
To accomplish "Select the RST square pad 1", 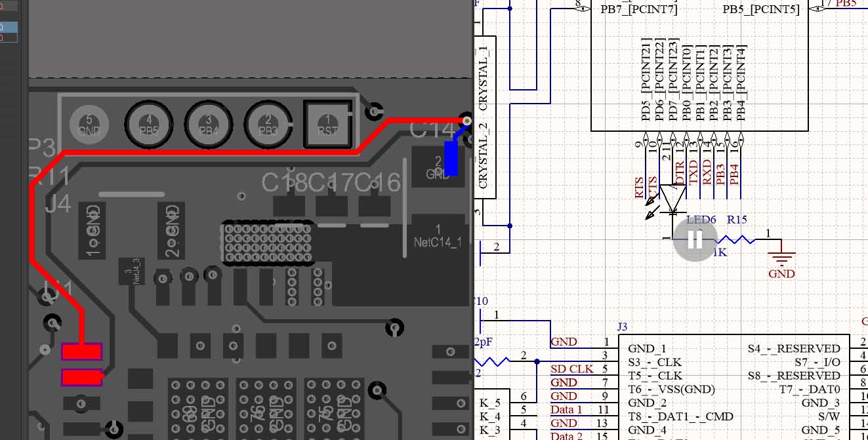I will [327, 123].
